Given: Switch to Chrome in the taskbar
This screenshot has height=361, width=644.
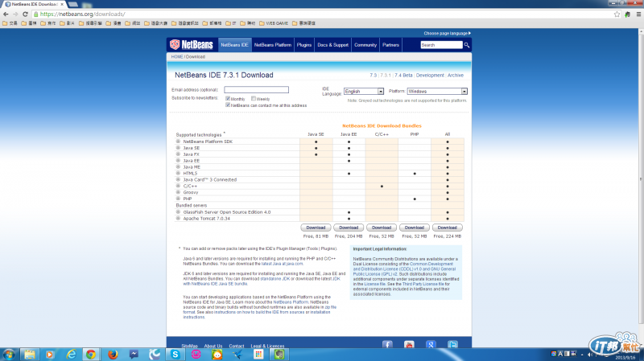Looking at the screenshot, I should [91, 355].
